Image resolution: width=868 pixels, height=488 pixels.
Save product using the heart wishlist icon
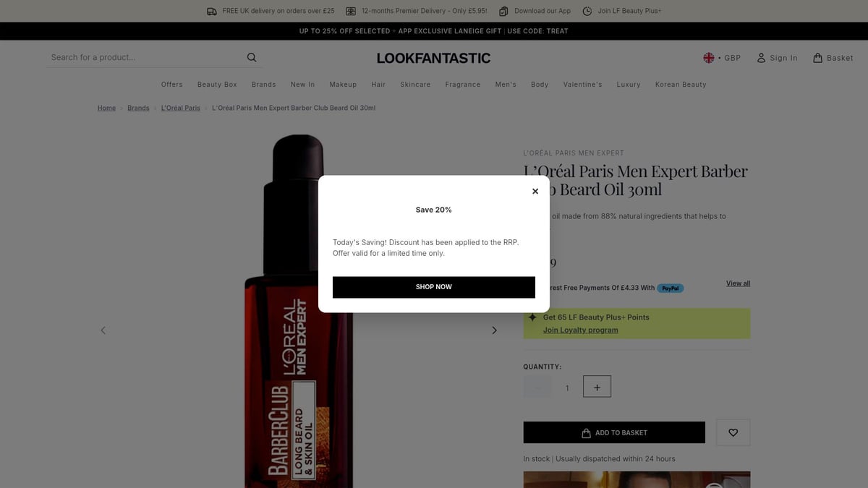tap(733, 432)
